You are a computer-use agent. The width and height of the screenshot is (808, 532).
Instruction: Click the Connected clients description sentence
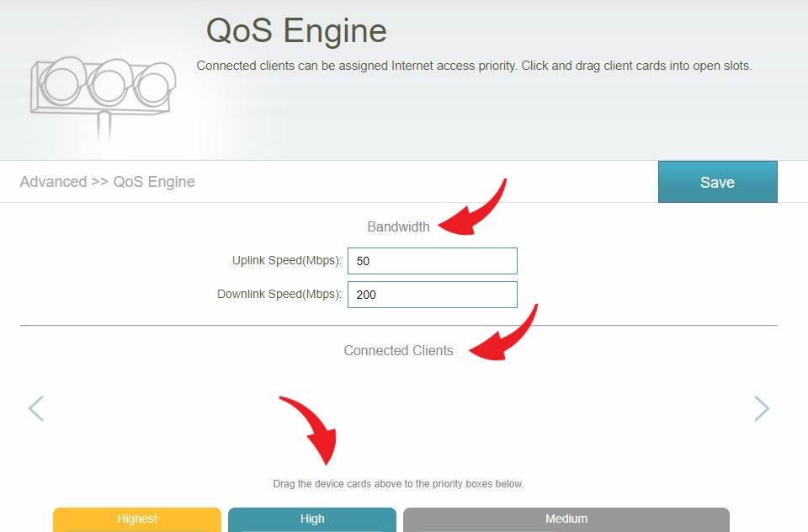point(474,66)
